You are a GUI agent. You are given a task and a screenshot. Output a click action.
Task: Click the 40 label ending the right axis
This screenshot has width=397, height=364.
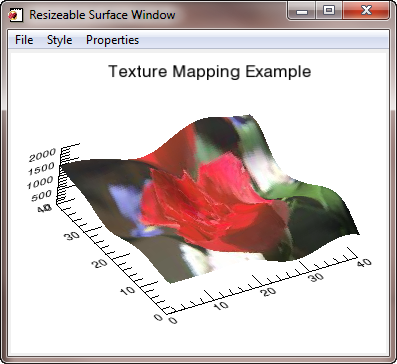tap(364, 262)
